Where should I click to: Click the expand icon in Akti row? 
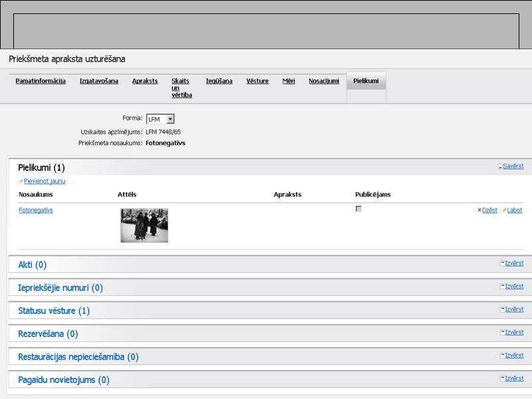click(x=502, y=263)
